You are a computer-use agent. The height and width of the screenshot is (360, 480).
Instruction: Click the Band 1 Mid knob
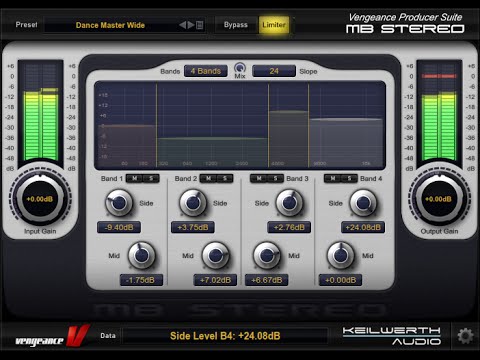[x=142, y=255]
